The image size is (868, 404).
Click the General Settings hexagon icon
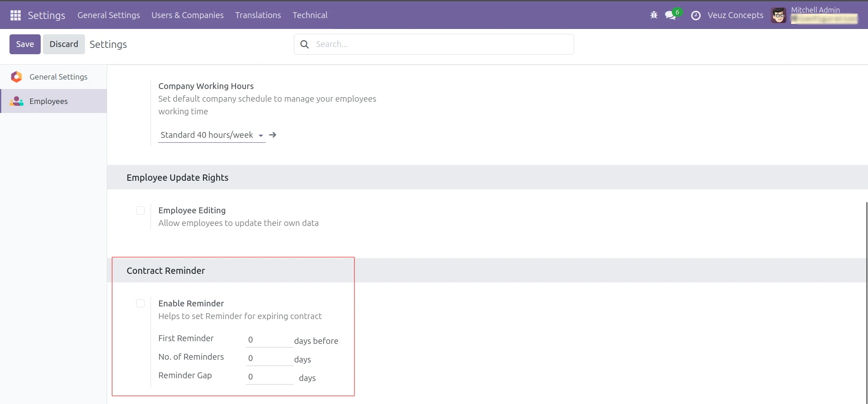(17, 77)
